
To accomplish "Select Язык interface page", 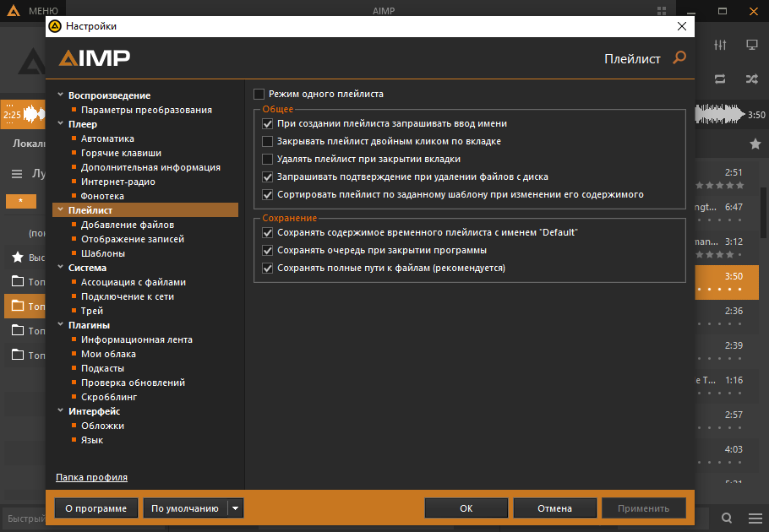I will pyautogui.click(x=92, y=440).
